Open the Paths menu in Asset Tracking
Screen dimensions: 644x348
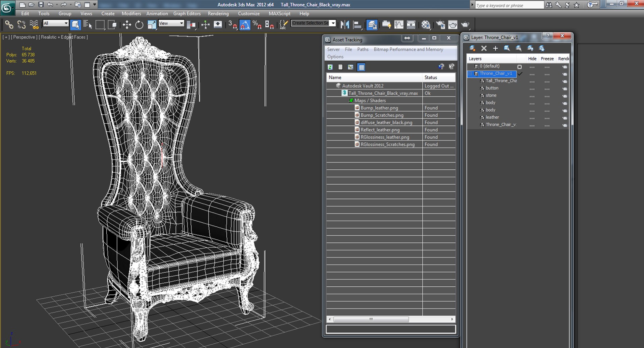[363, 49]
